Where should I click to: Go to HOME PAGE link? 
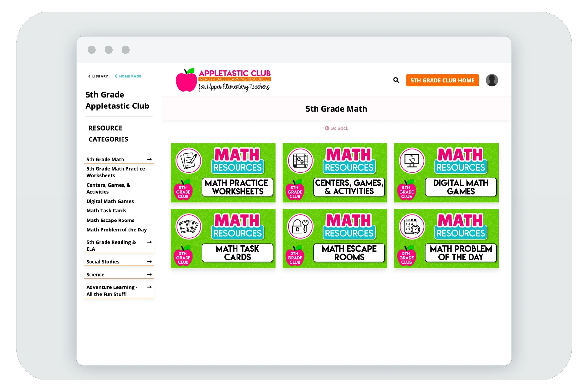pyautogui.click(x=128, y=76)
